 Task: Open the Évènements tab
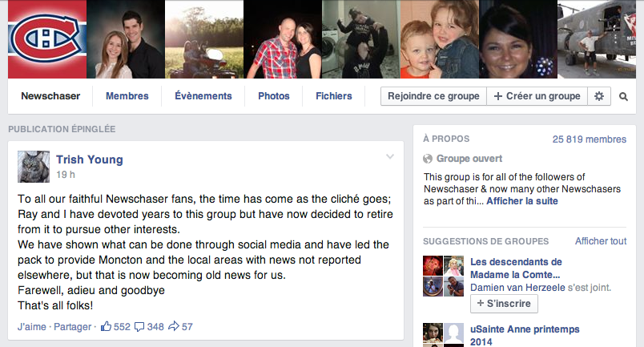[x=203, y=96]
